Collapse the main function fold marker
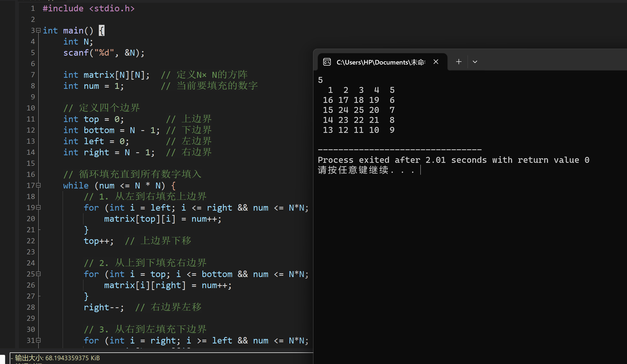This screenshot has width=627, height=364. (38, 30)
